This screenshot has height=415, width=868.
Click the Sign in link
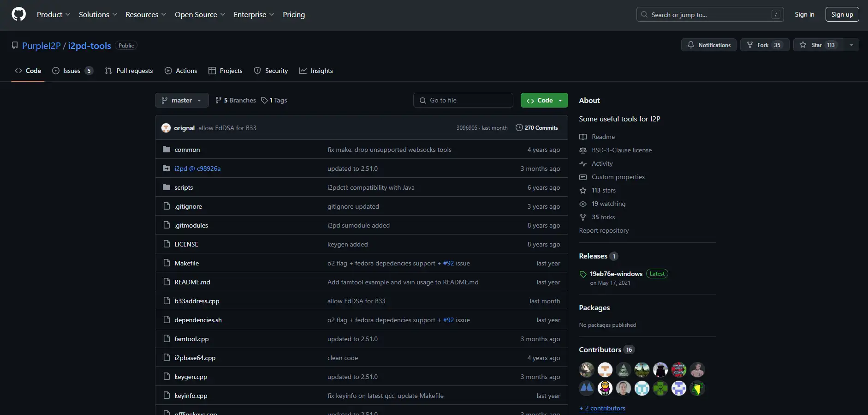pyautogui.click(x=804, y=14)
